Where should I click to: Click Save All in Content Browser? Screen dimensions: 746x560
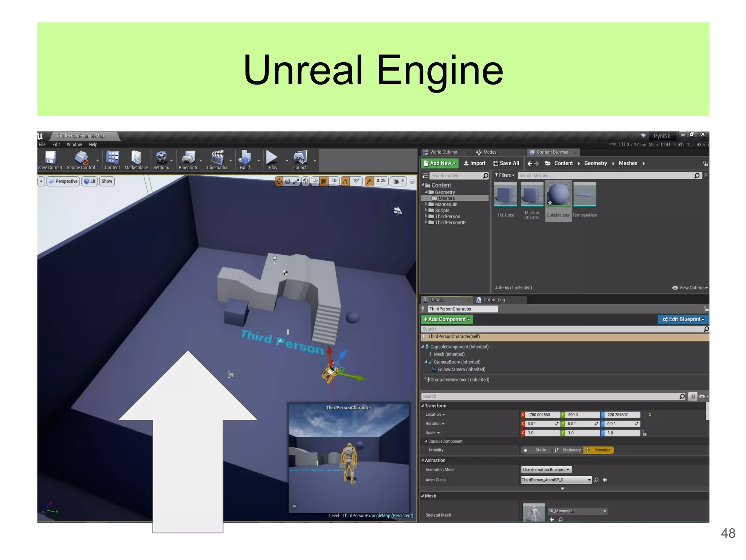[506, 164]
